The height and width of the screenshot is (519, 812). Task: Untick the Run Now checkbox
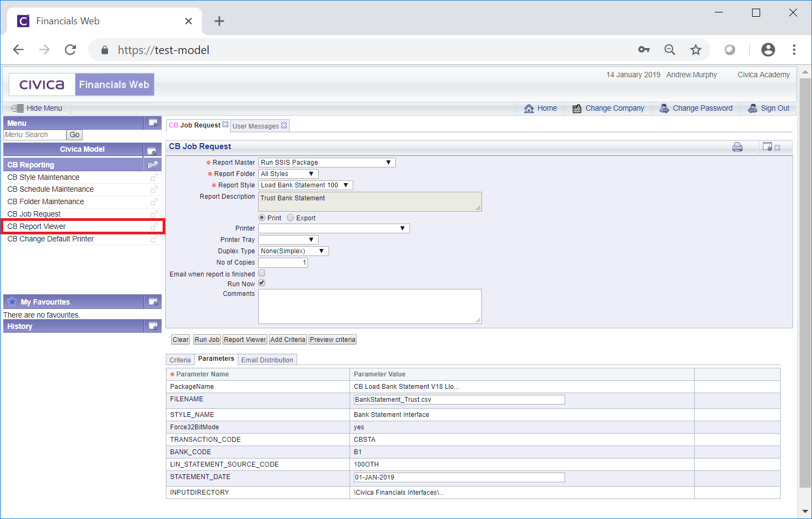261,283
